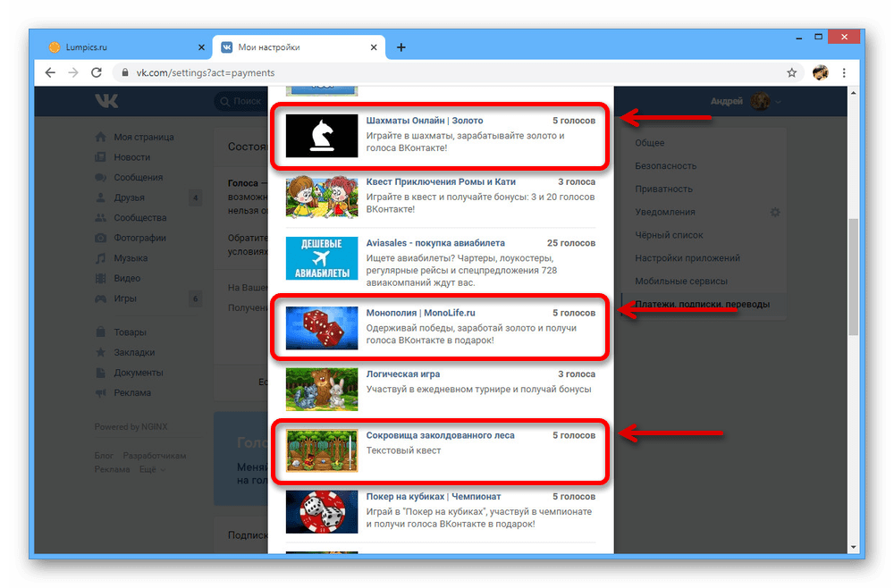Open Музыка note icon
Screen dimensions: 894x588
click(101, 258)
